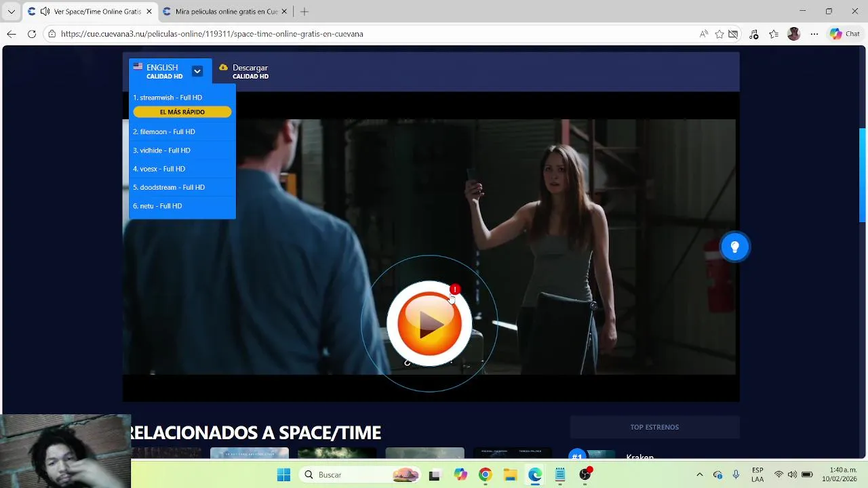Switch to Ver Space/Time Online Gratis tab
Image resolution: width=868 pixels, height=488 pixels.
pyautogui.click(x=89, y=12)
